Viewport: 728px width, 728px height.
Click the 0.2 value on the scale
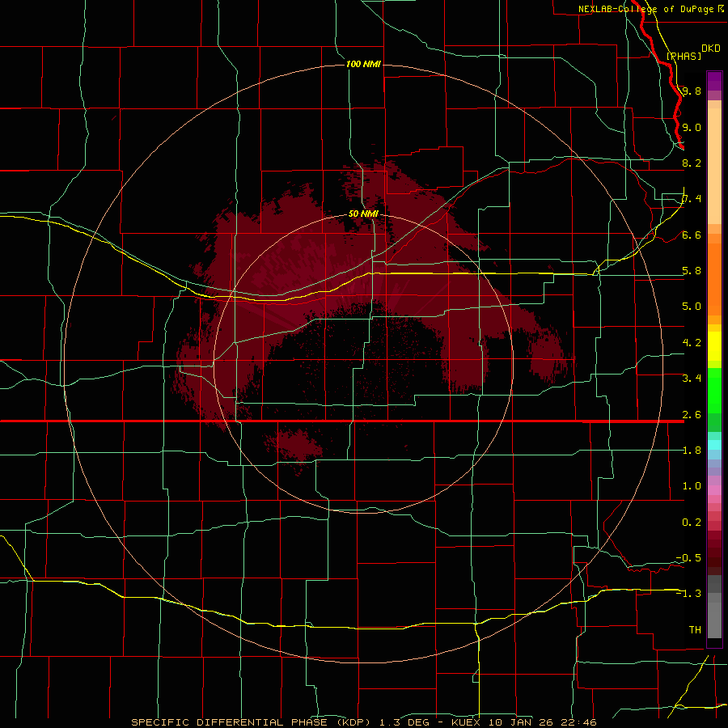pos(692,522)
